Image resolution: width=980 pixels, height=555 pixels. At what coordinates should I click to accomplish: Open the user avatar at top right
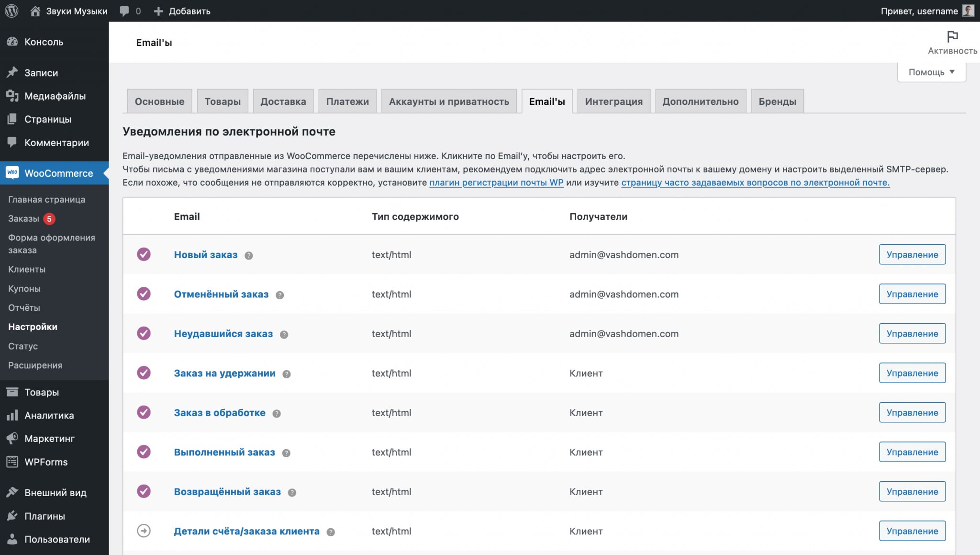pos(968,11)
